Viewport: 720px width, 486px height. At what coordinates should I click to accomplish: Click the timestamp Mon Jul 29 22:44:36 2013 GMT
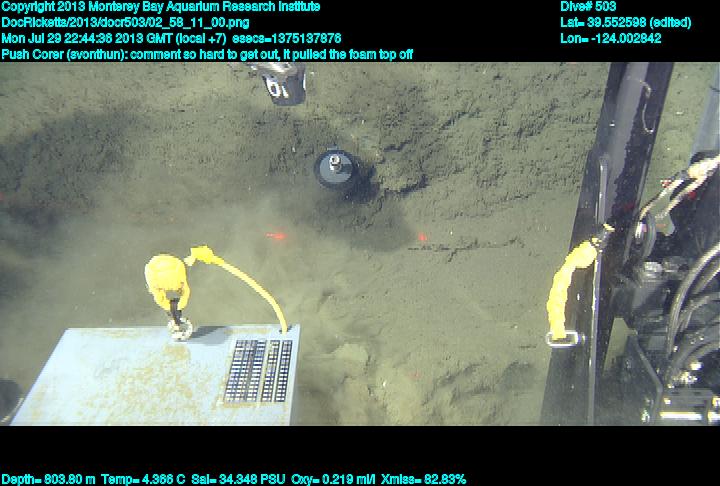point(87,39)
